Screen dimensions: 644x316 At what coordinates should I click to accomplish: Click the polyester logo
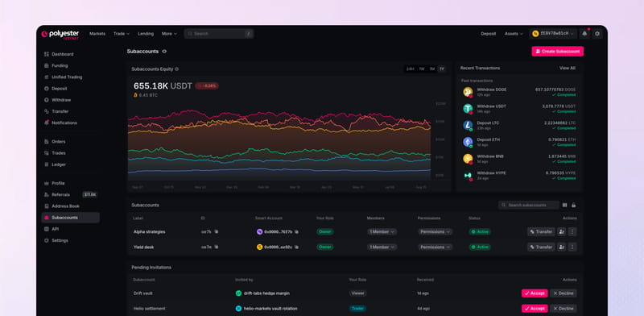pyautogui.click(x=60, y=34)
